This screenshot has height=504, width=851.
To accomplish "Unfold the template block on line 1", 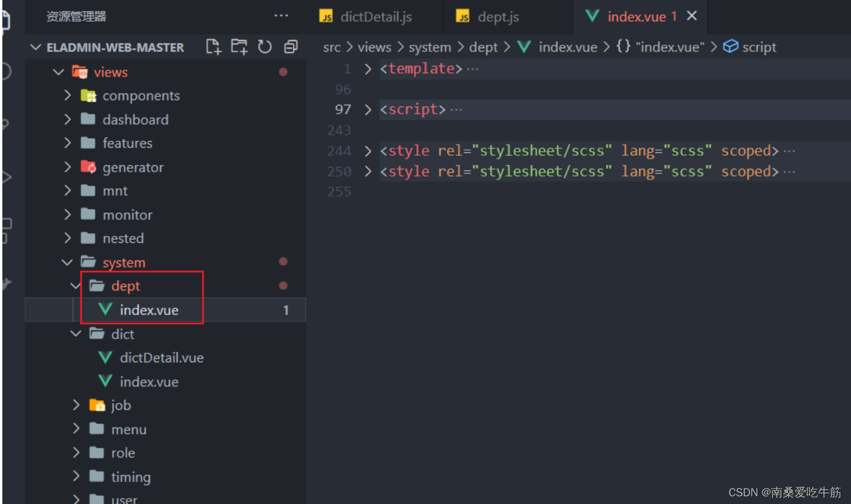I will coord(368,69).
